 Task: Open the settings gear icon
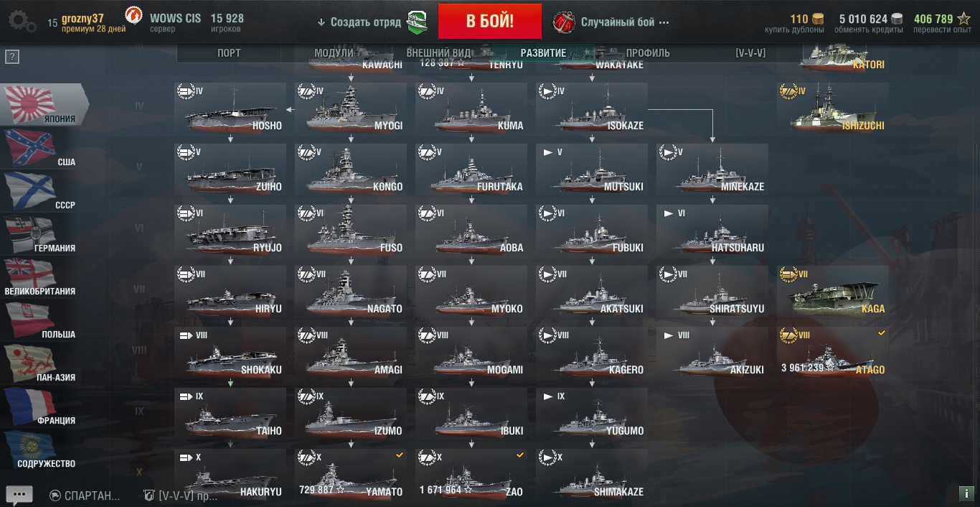pyautogui.click(x=22, y=21)
